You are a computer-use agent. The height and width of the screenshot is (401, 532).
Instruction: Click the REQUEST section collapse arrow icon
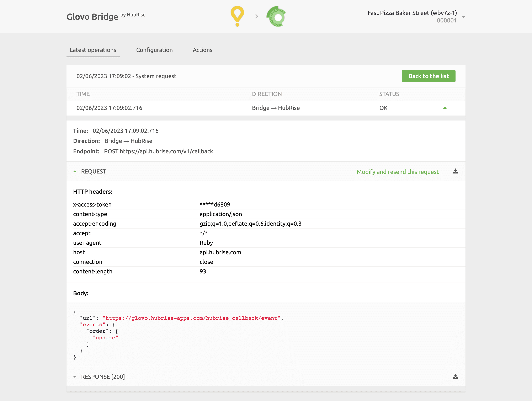[x=75, y=171]
